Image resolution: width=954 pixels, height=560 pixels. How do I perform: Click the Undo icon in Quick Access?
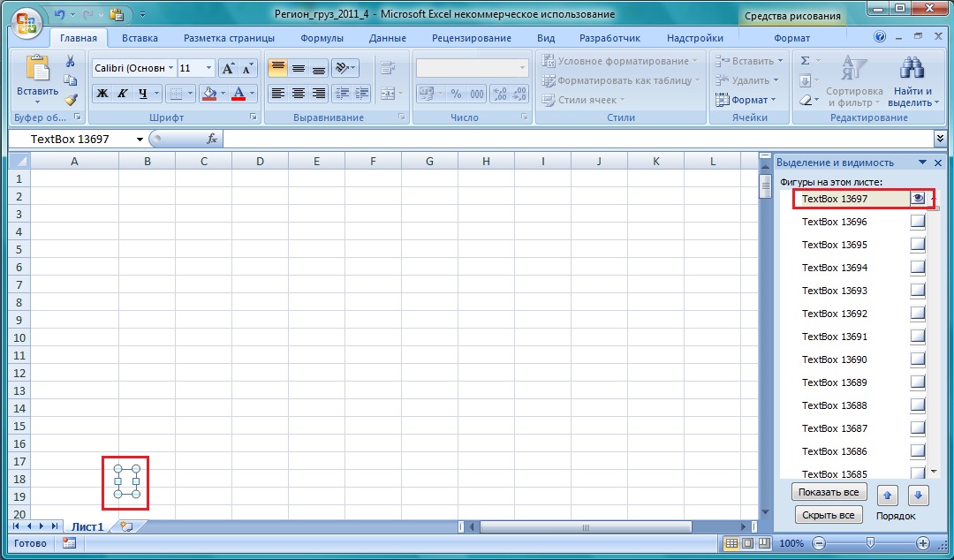click(x=59, y=13)
